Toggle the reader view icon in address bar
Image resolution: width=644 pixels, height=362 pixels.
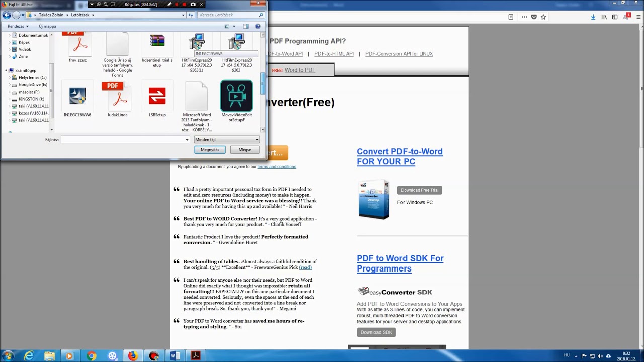pos(511,17)
